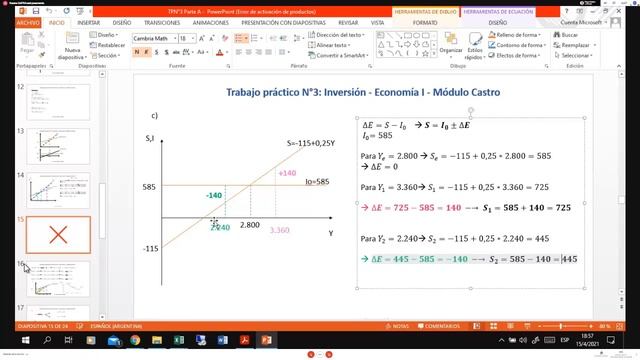
Task: Toggle left text alignment
Action: (239, 52)
